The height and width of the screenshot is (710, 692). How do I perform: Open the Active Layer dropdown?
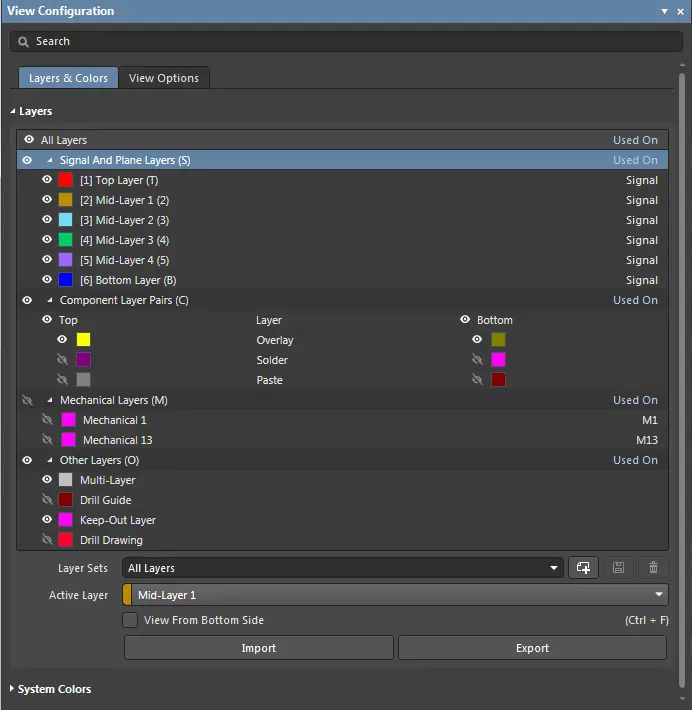pyautogui.click(x=395, y=595)
